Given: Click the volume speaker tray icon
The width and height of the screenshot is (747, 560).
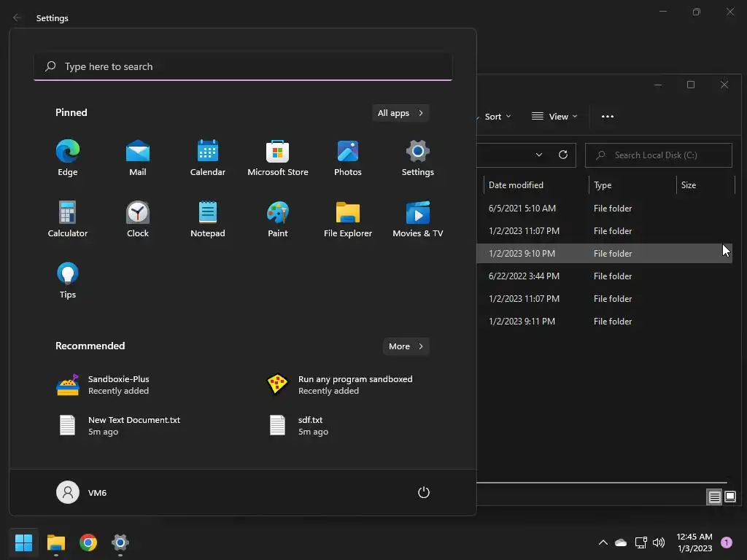Looking at the screenshot, I should coord(659,542).
